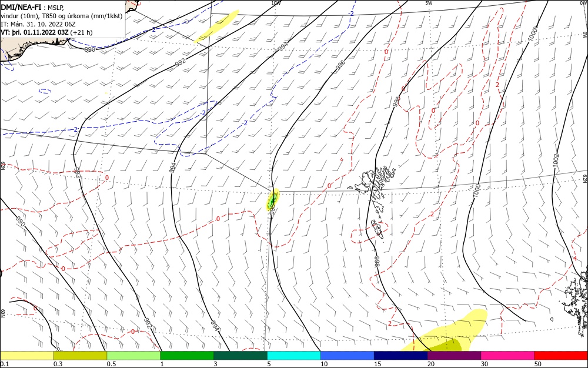588x368 pixels.
Task: Click the yellow precipitation streak near the top
Action: (216, 26)
